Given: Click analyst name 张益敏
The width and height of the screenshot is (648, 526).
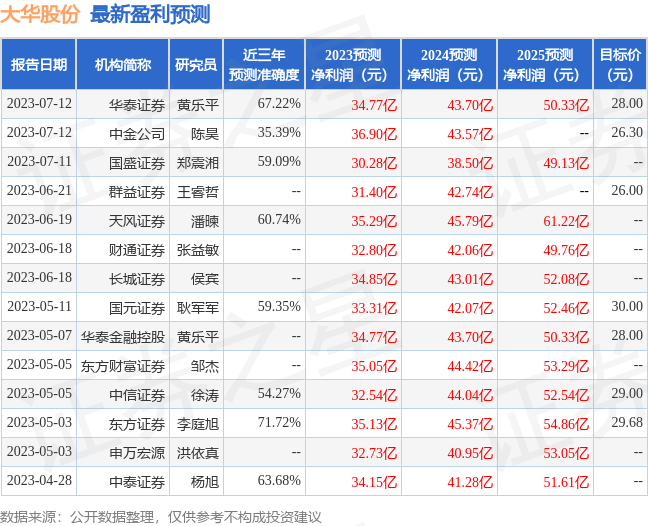Looking at the screenshot, I should pyautogui.click(x=198, y=250).
